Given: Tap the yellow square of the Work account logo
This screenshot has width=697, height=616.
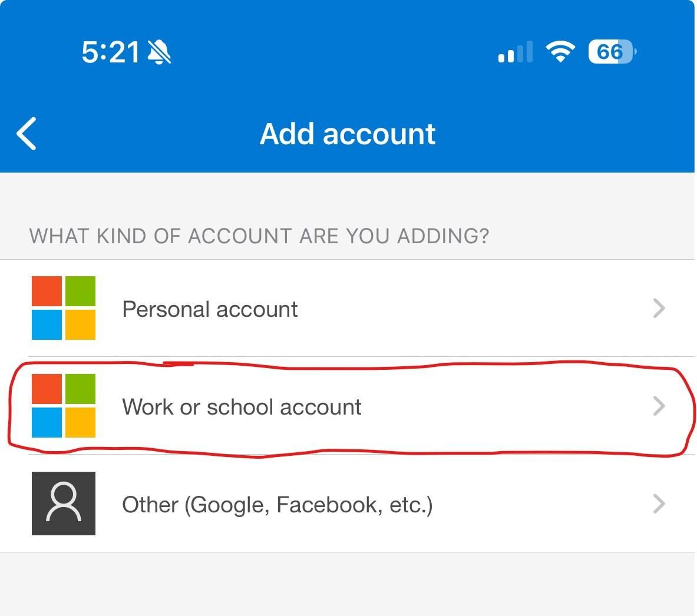Looking at the screenshot, I should 80,423.
